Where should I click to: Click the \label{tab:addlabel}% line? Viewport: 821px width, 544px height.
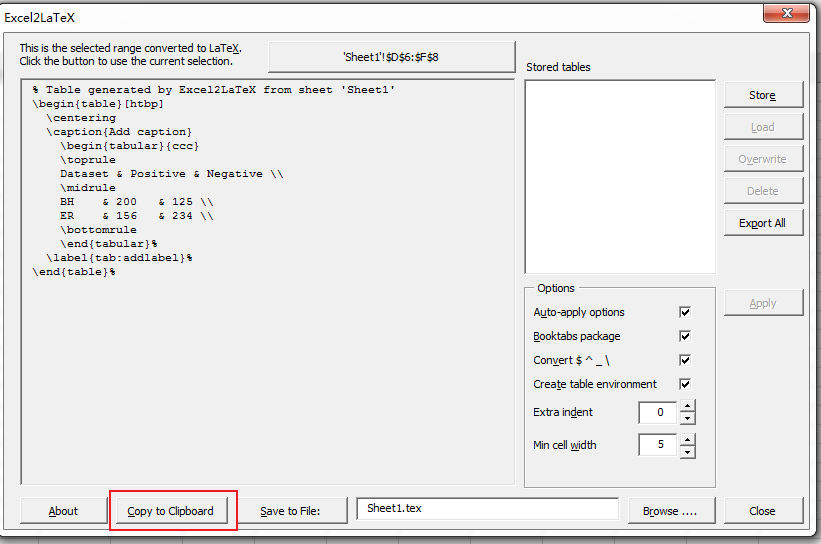(x=119, y=258)
